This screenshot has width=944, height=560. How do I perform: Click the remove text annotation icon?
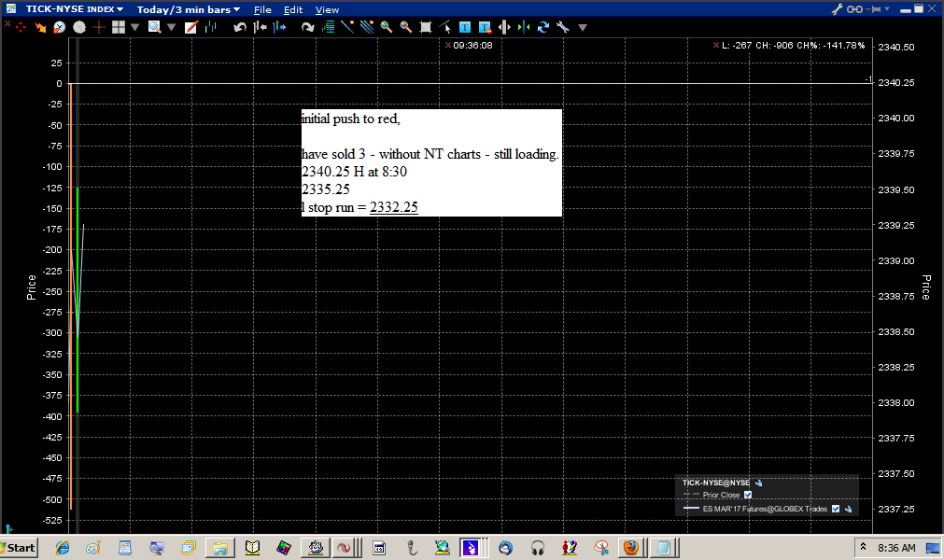tap(485, 27)
